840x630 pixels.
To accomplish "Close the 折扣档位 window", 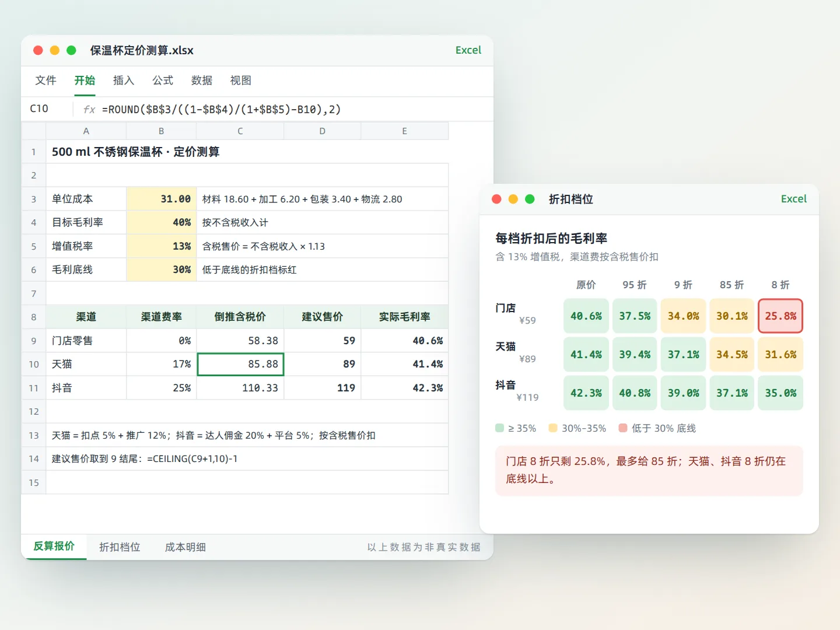I will (497, 199).
